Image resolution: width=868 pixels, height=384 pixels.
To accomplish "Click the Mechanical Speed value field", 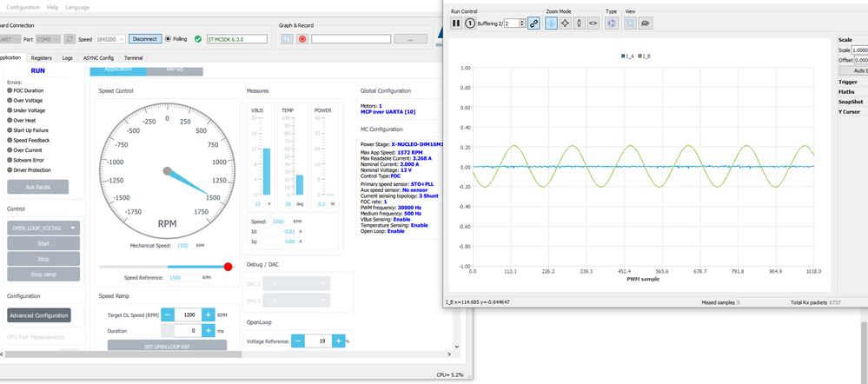I will (x=184, y=245).
